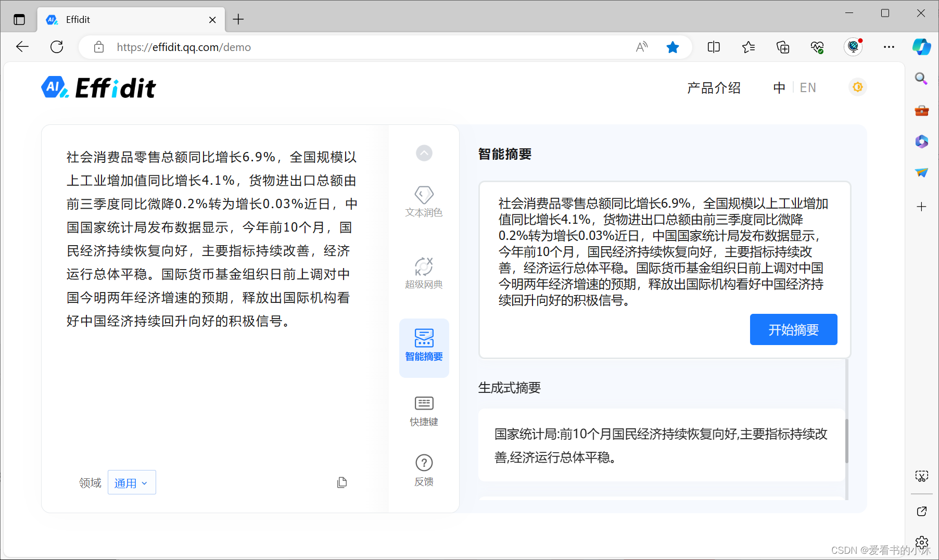
Task: Collapse the tool list with up chevron
Action: [424, 153]
